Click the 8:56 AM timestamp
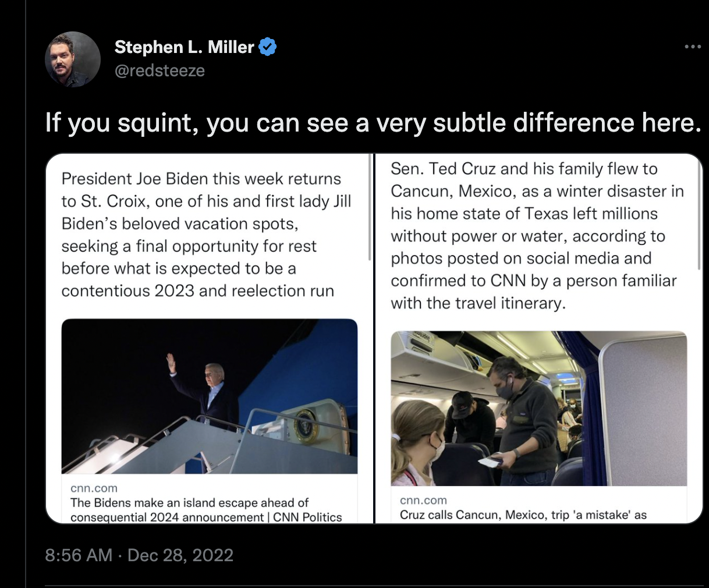The width and height of the screenshot is (709, 588). click(x=79, y=555)
